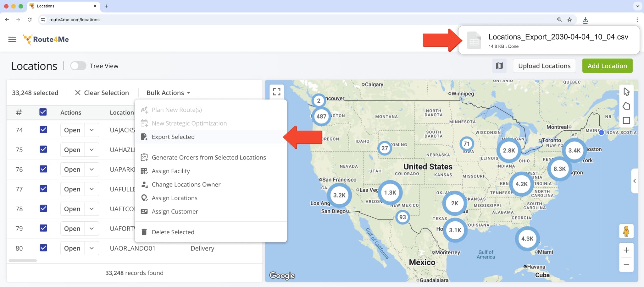The width and height of the screenshot is (644, 287).
Task: Open the Bulk Actions dropdown
Action: pos(168,93)
